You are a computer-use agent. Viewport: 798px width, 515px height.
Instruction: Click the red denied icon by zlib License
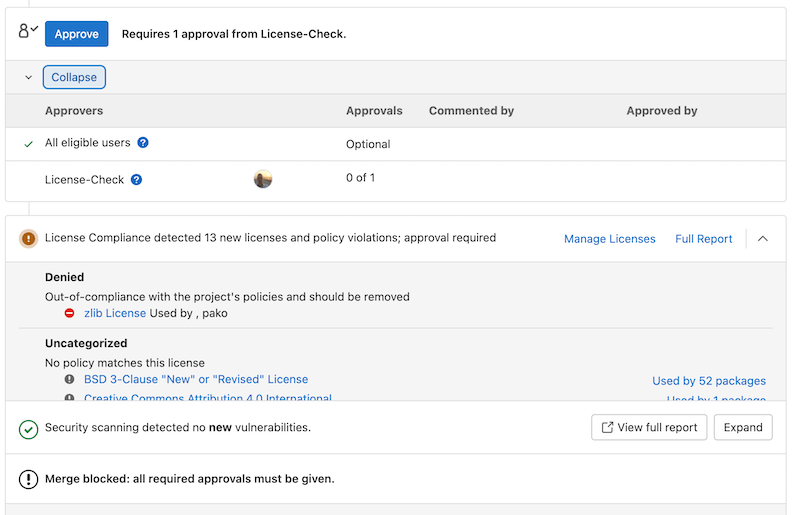(70, 313)
